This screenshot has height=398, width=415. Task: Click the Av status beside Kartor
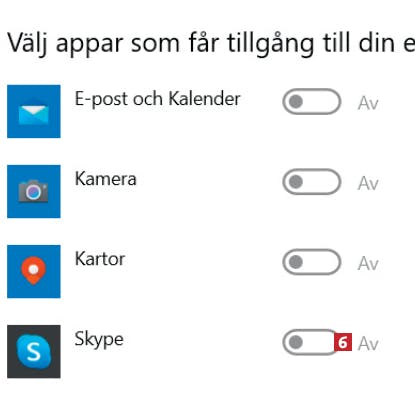368,264
